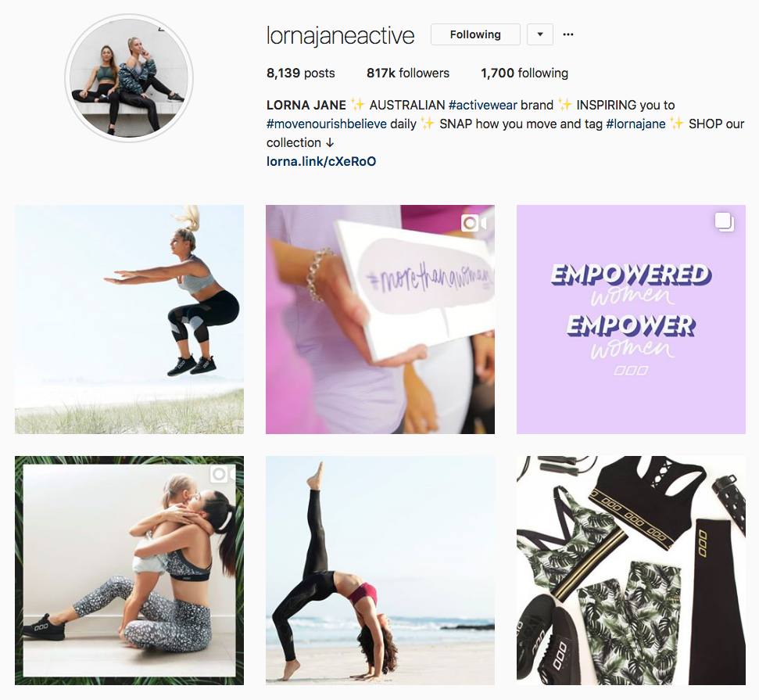Open the 817k followers list
The image size is (759, 700).
407,74
